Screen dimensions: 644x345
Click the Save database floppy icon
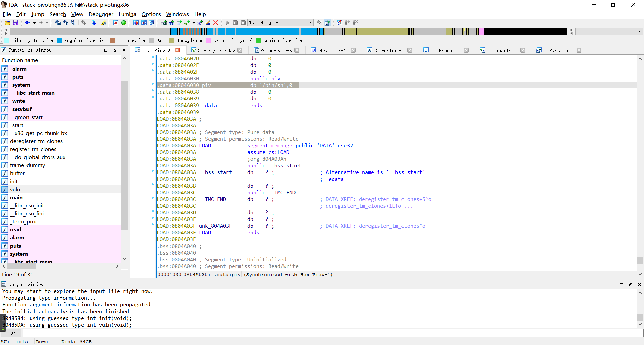point(15,23)
